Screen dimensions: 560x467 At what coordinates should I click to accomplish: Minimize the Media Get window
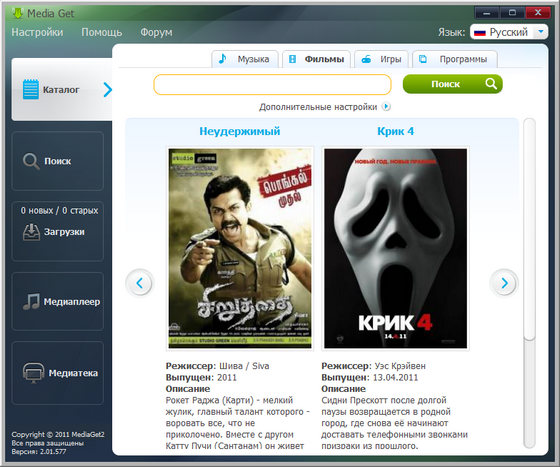[486, 13]
